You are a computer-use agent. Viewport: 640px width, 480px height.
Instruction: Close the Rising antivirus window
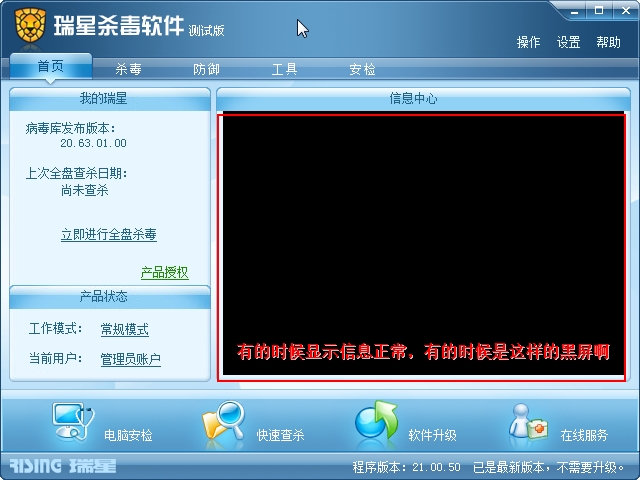pyautogui.click(x=626, y=11)
